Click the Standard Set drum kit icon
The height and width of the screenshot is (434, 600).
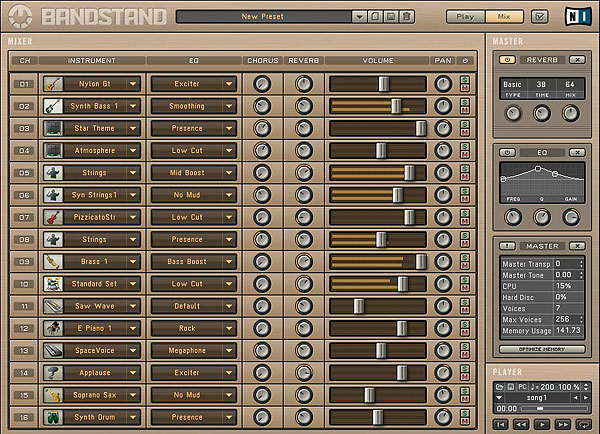point(53,284)
